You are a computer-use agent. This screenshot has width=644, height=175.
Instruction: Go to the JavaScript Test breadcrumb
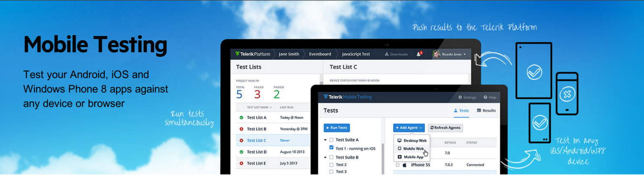pos(356,54)
